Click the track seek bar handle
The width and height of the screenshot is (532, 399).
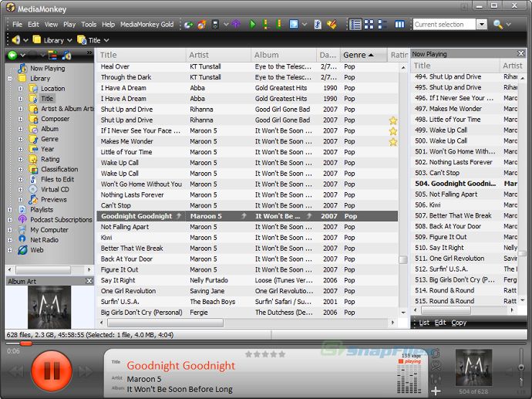[25, 343]
